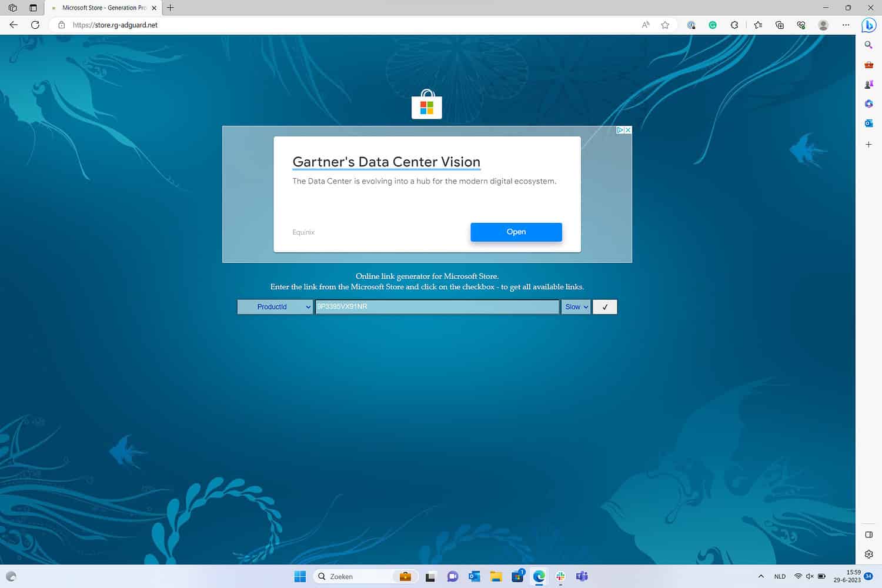Click the Edge icon on taskbar

pos(539,576)
